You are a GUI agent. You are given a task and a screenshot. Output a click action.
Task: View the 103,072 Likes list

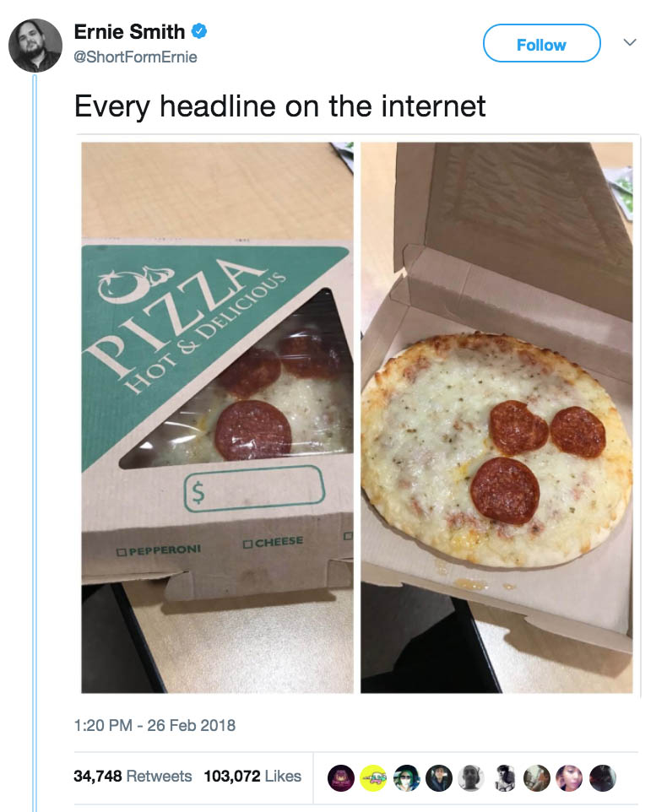point(252,776)
